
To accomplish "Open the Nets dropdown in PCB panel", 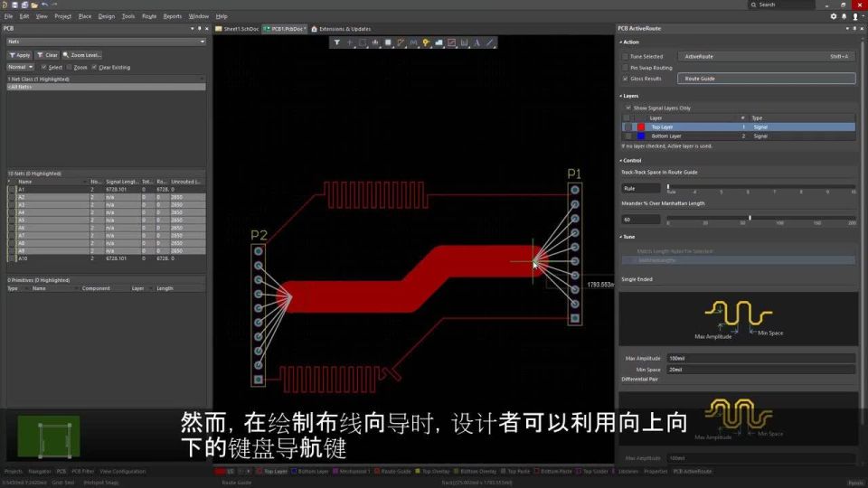I will pyautogui.click(x=106, y=42).
